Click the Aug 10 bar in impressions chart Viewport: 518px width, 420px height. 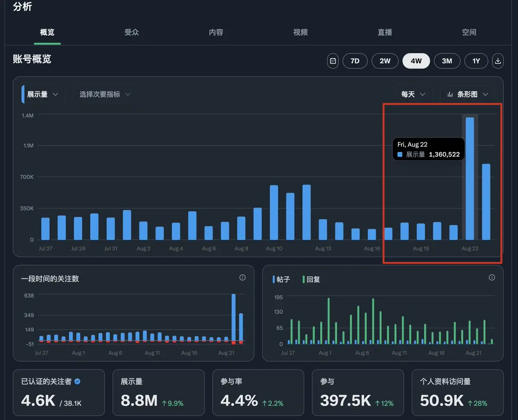click(x=274, y=212)
